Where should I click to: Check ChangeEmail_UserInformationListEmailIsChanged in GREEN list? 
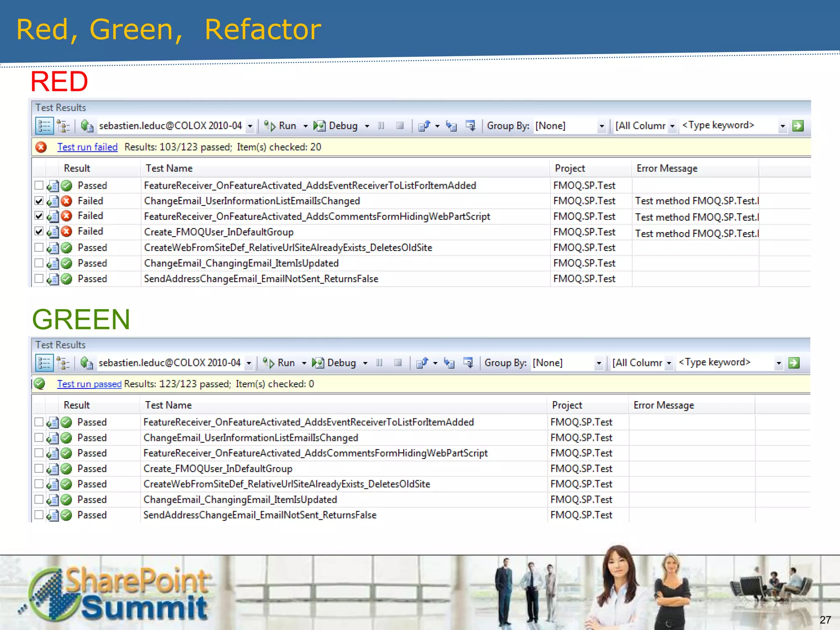(39, 438)
